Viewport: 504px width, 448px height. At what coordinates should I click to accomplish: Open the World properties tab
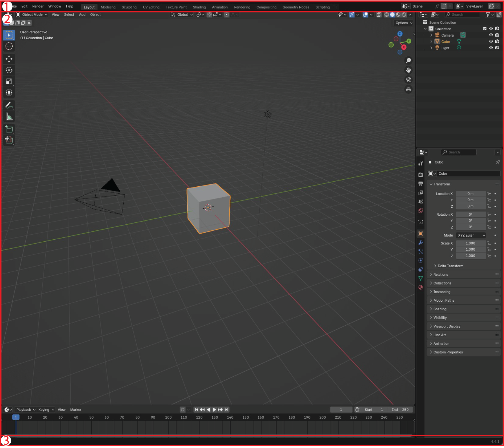point(420,211)
